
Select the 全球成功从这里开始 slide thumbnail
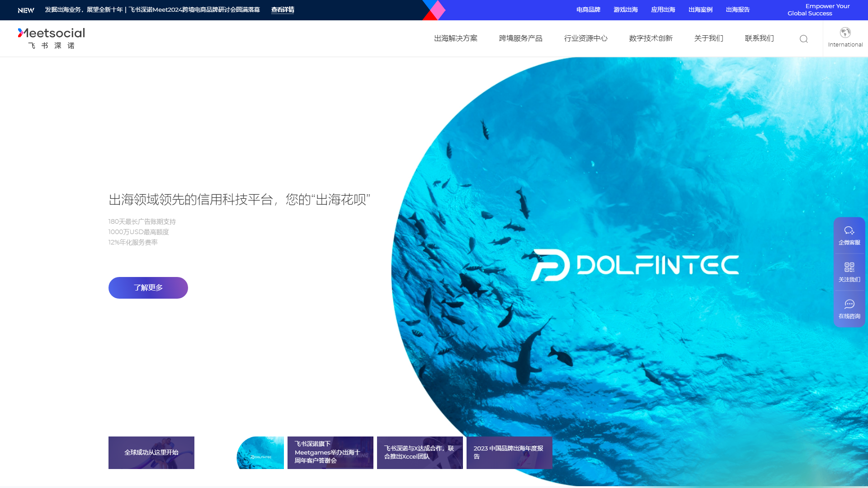point(151,452)
